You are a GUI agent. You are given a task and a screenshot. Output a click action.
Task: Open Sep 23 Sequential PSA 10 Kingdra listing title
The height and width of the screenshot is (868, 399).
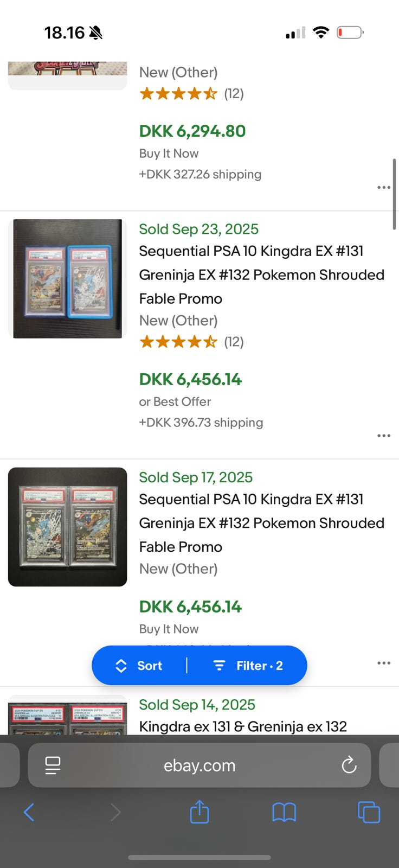point(261,275)
